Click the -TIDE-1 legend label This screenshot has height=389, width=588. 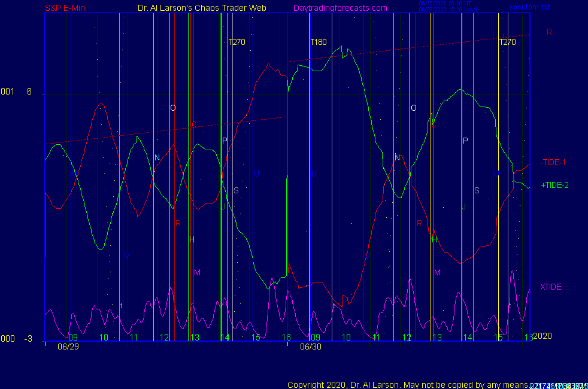(553, 162)
